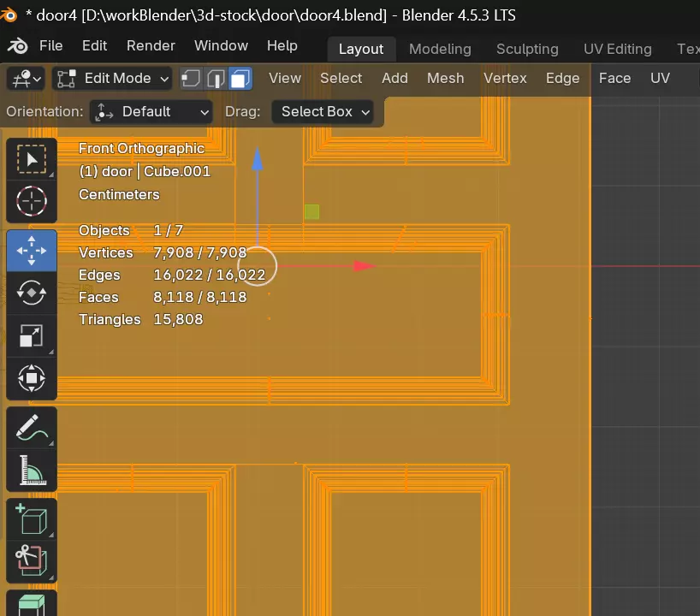Open the Mesh menu
The height and width of the screenshot is (616, 700).
tap(446, 79)
